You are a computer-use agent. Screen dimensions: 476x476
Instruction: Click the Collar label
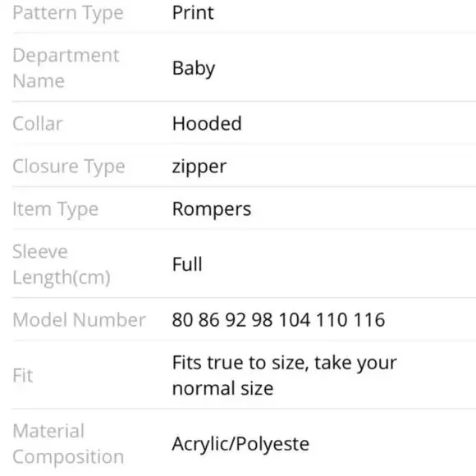tap(38, 124)
